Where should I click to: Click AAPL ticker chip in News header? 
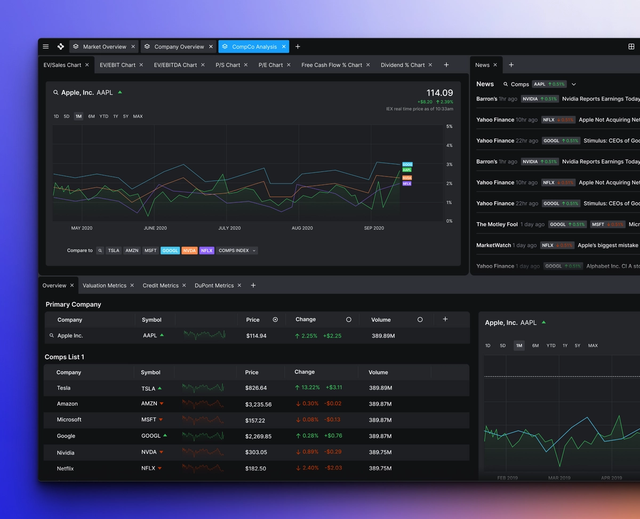[x=549, y=84]
